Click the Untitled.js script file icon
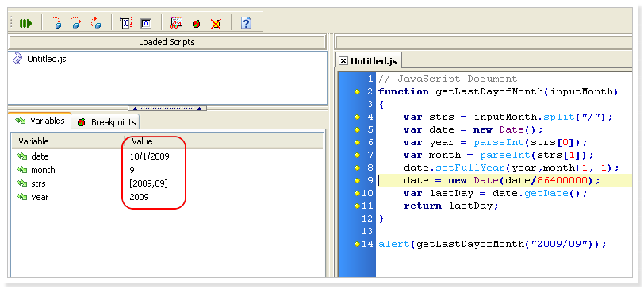 [x=17, y=59]
